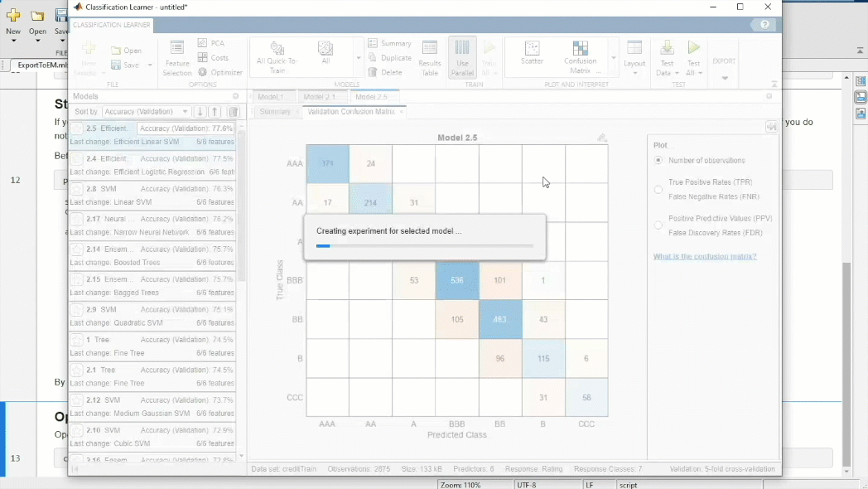Expand the Layout dropdown
Viewport: 868px width, 489px height.
634,57
